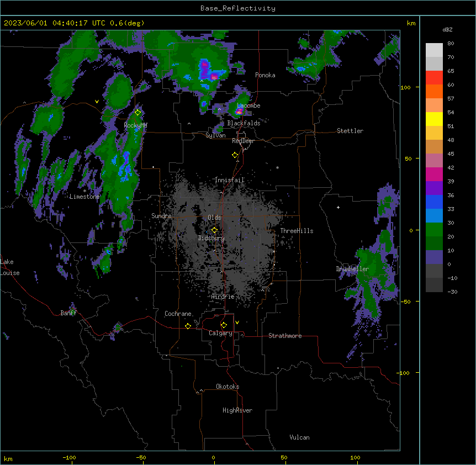
Task: Click the -50 tick on bottom axis
Action: 141,457
